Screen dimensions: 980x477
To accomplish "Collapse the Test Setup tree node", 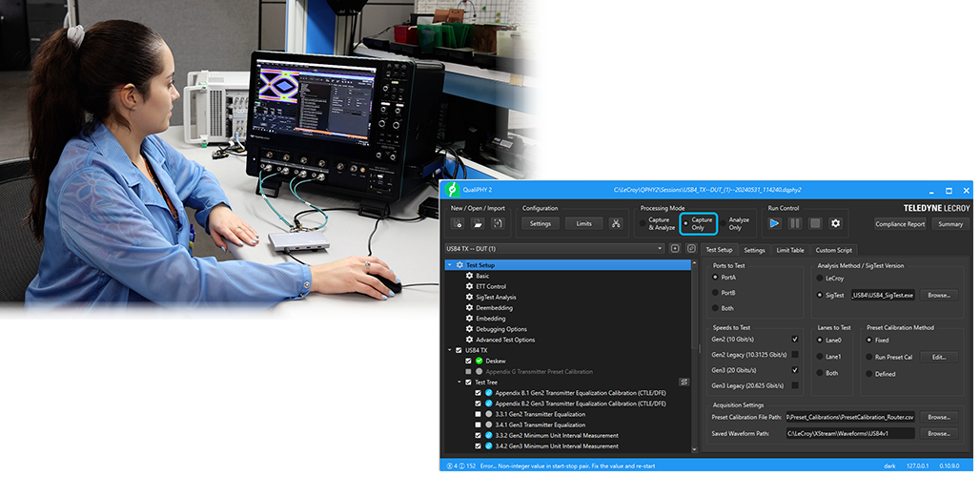I will click(449, 265).
